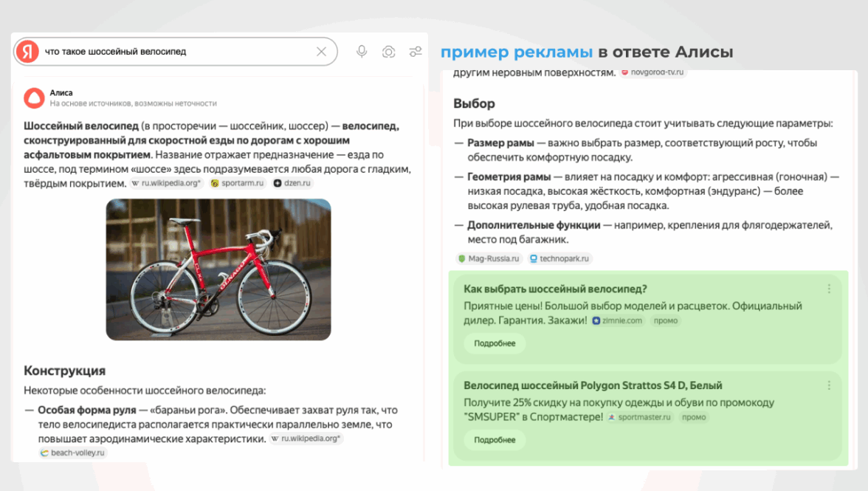Click the 'Размер рамы' bold term
868x491 pixels.
click(500, 143)
